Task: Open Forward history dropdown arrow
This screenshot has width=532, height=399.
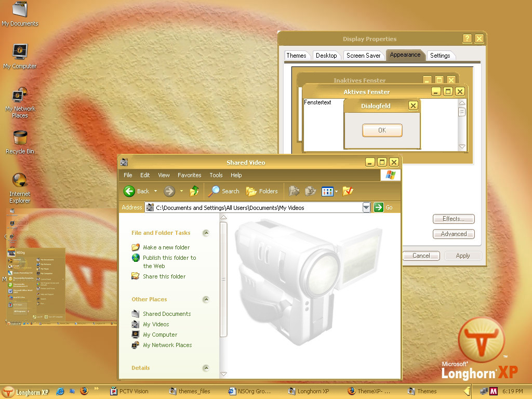Action: click(181, 191)
